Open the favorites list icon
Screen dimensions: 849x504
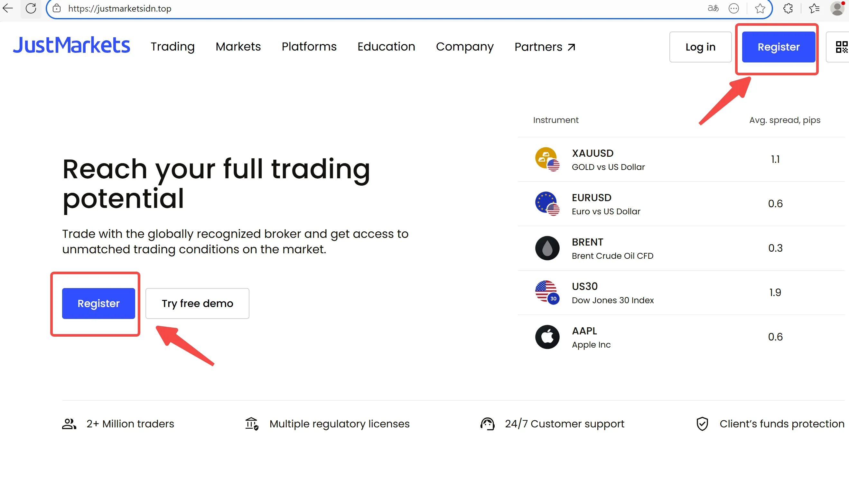point(814,8)
